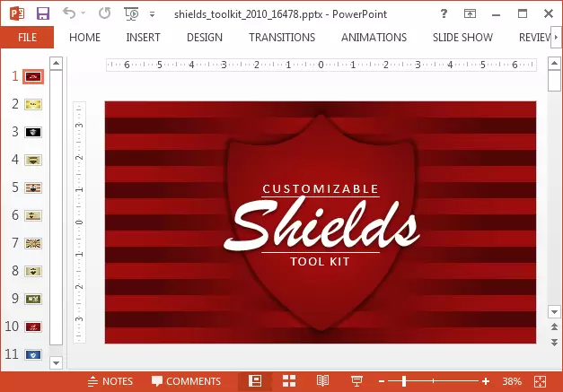563x392 pixels.
Task: Toggle Normal view button in status bar
Action: click(255, 381)
